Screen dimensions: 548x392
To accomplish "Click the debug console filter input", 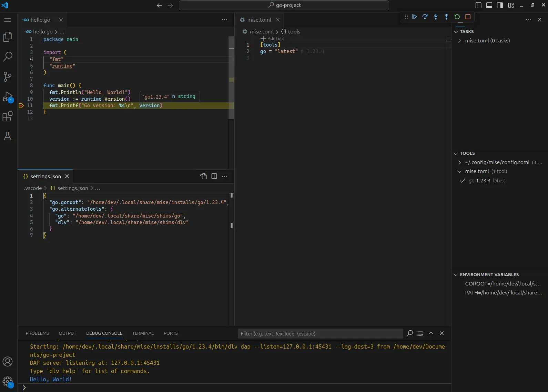I will 320,333.
